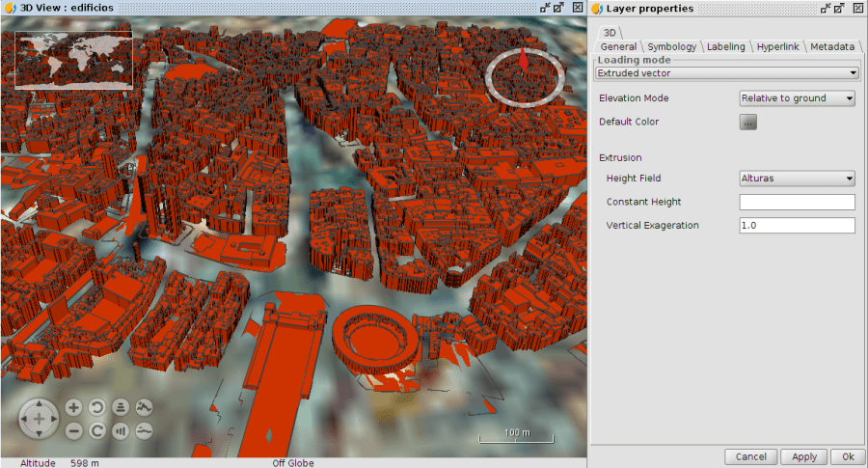Click the Constant Height input field
The width and height of the screenshot is (868, 468).
[x=797, y=202]
